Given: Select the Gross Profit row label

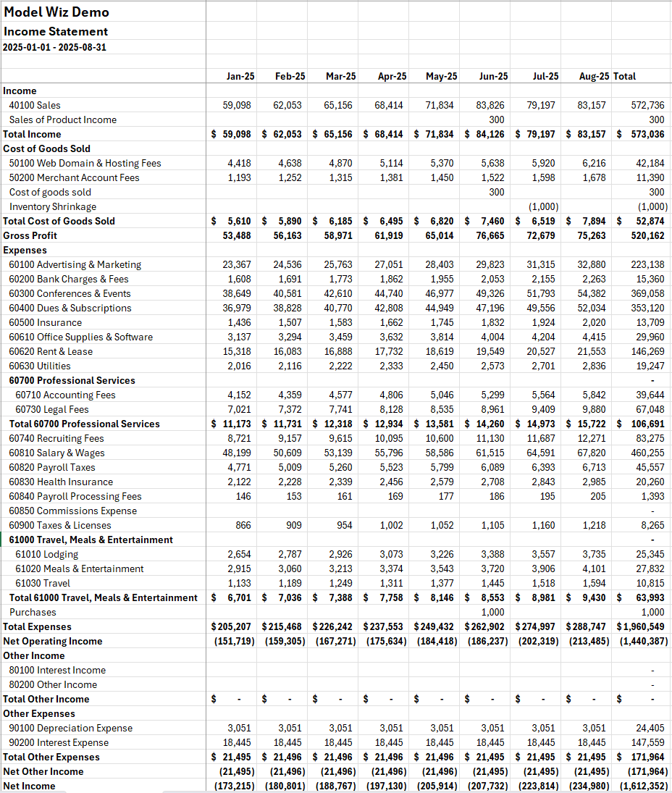Looking at the screenshot, I should [x=30, y=235].
